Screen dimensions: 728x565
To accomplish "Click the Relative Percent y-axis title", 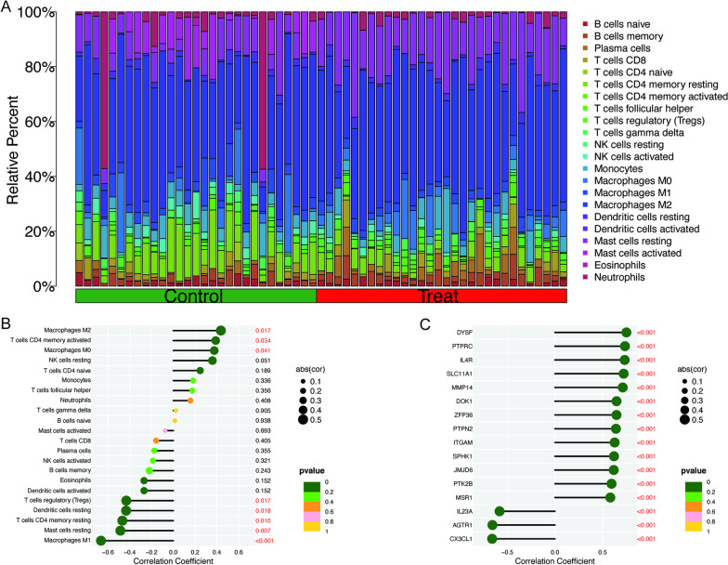I will [x=16, y=151].
